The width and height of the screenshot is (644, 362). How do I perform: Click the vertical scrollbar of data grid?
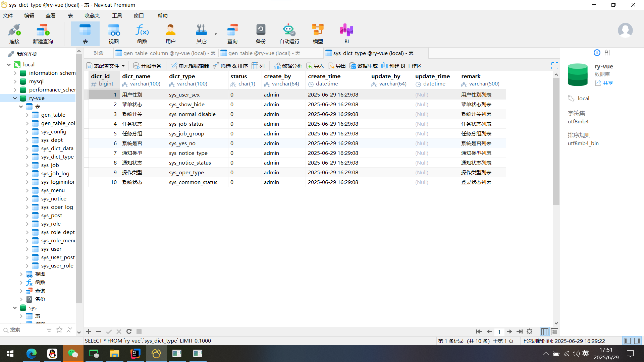(x=556, y=141)
